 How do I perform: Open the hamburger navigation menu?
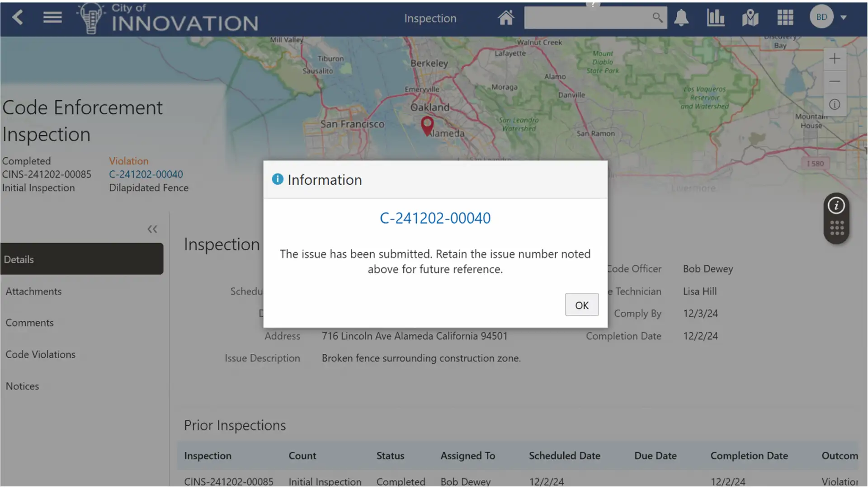[52, 18]
